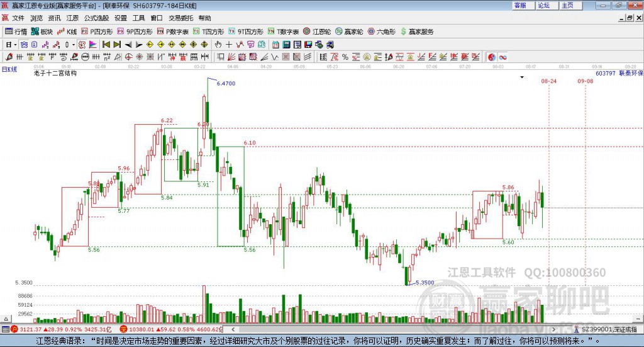Open the 六角形 hexagon tool
The height and width of the screenshot is (347, 644).
pos(382,31)
